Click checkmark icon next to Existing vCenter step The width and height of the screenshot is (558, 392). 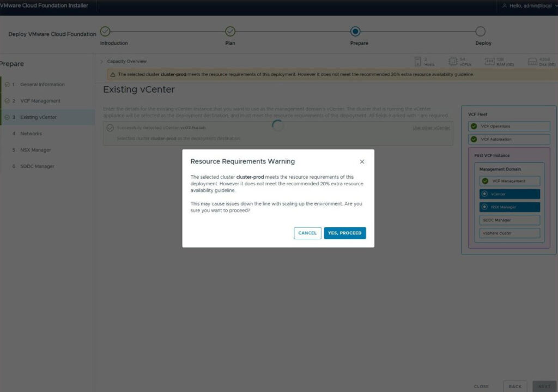point(7,117)
